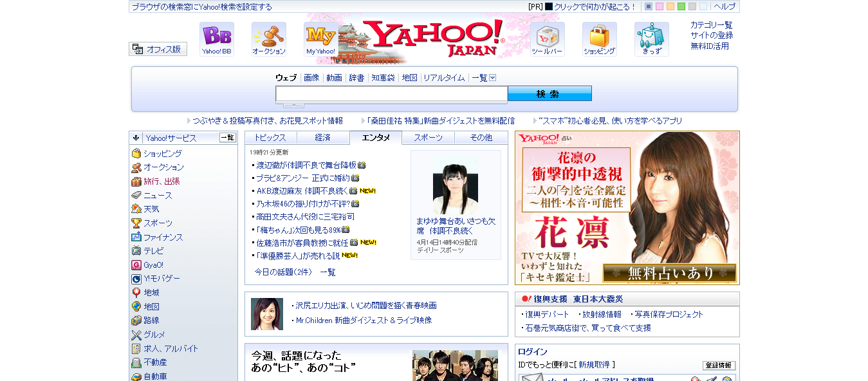
Task: Select the 画像 search tab
Action: [311, 78]
